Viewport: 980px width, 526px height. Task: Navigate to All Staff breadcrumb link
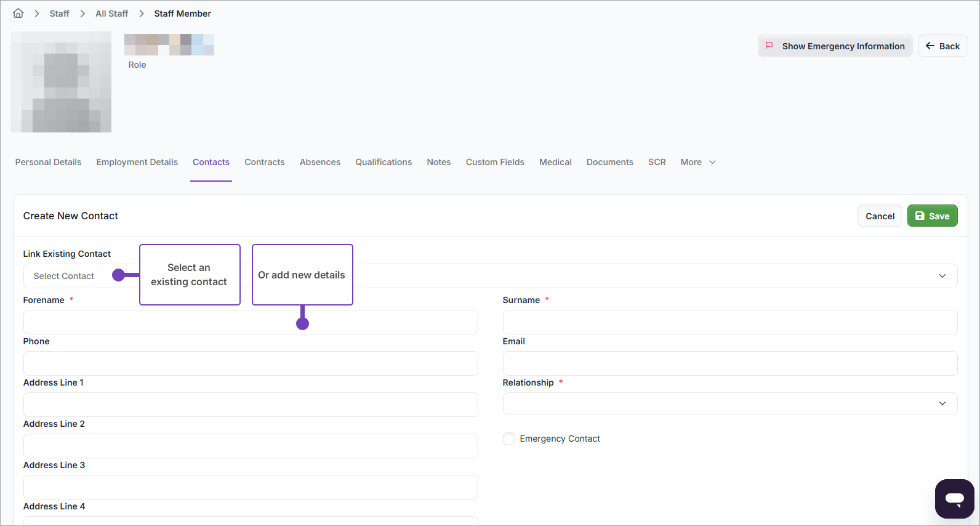click(111, 14)
